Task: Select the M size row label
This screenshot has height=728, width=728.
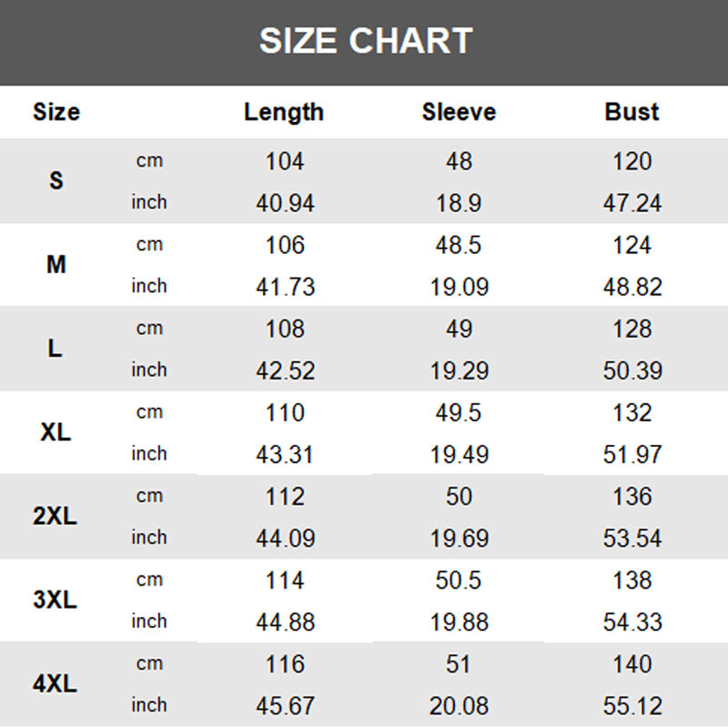Action: point(56,265)
